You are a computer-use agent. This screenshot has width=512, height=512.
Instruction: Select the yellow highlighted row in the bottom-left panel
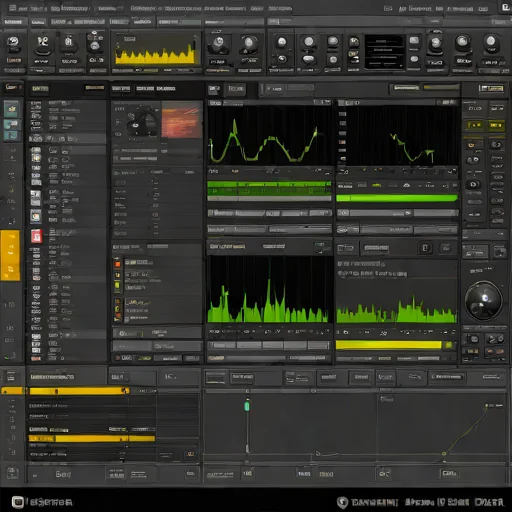click(92, 438)
